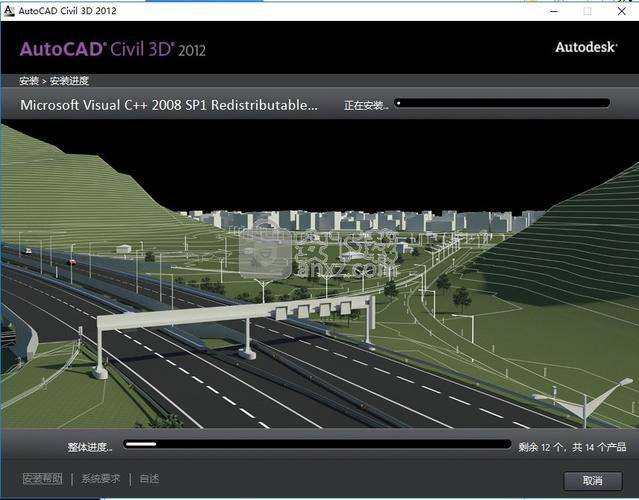This screenshot has height=500, width=639.
Task: Click the AutoCAD Civil 3D 2012 logo
Action: [x=112, y=49]
